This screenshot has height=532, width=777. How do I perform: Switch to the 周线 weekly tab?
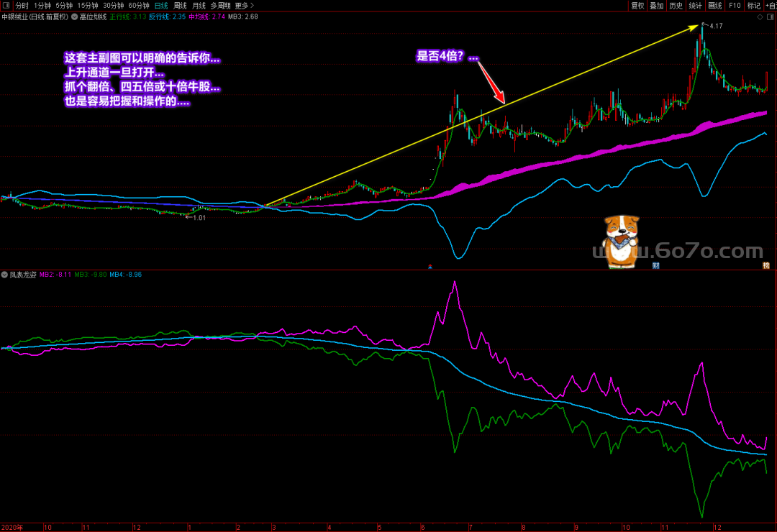click(x=180, y=6)
